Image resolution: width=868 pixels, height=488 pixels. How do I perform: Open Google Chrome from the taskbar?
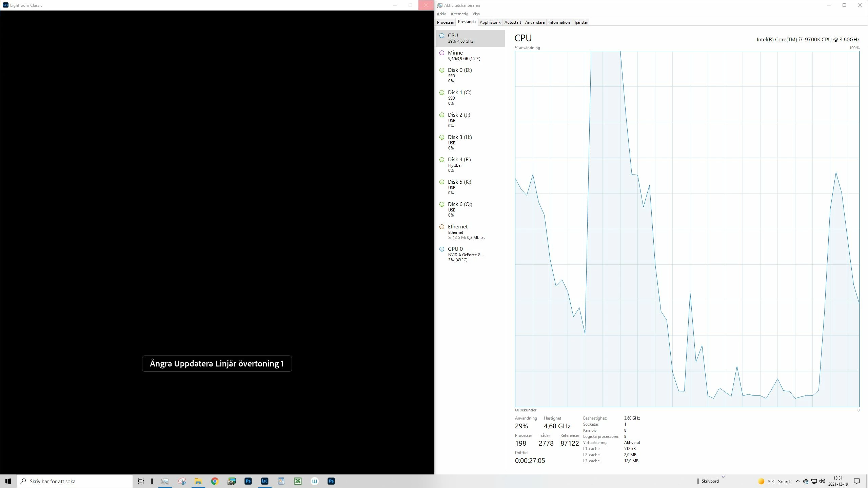(x=215, y=481)
